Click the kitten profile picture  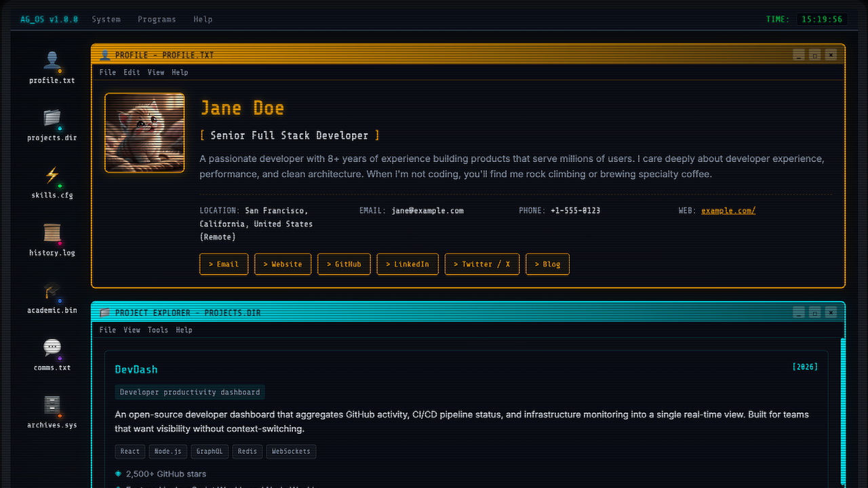click(144, 133)
